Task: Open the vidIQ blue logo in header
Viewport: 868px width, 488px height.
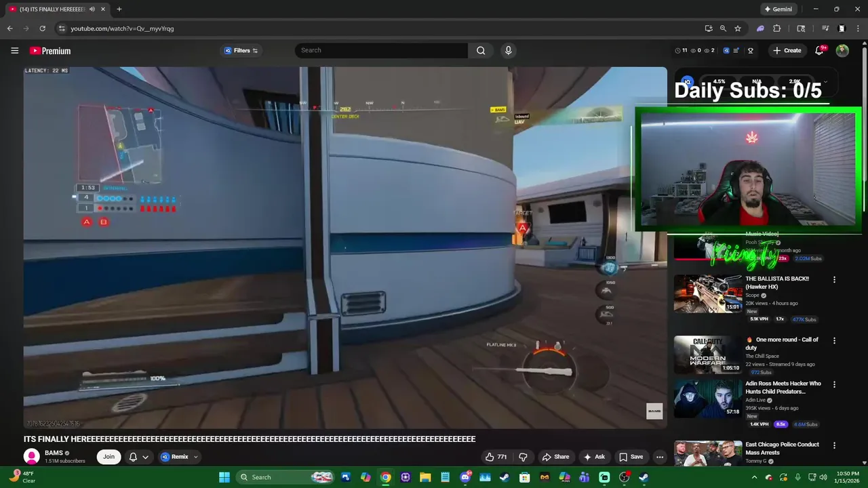Action: tap(726, 50)
